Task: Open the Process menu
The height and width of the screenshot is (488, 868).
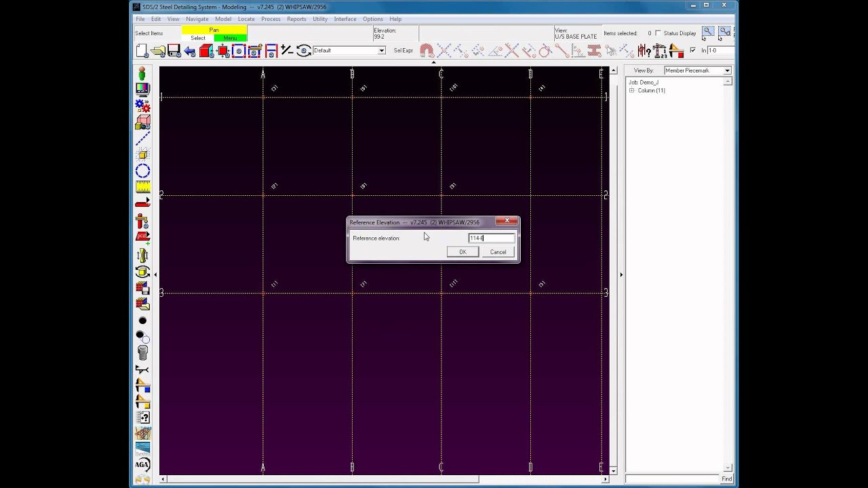Action: (271, 19)
